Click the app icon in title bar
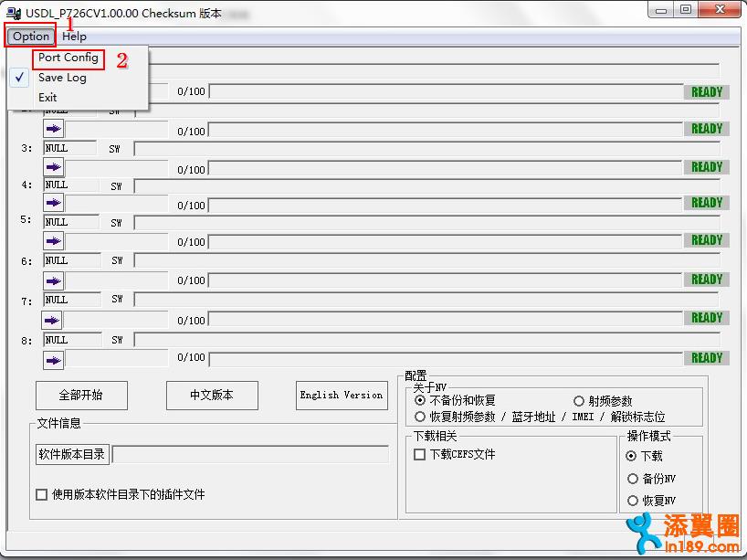The image size is (747, 560). point(14,13)
